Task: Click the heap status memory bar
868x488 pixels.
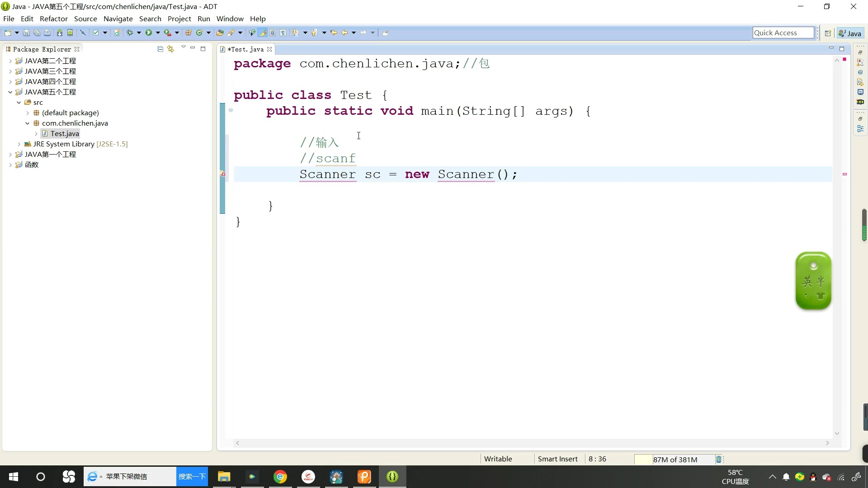Action: [675, 460]
